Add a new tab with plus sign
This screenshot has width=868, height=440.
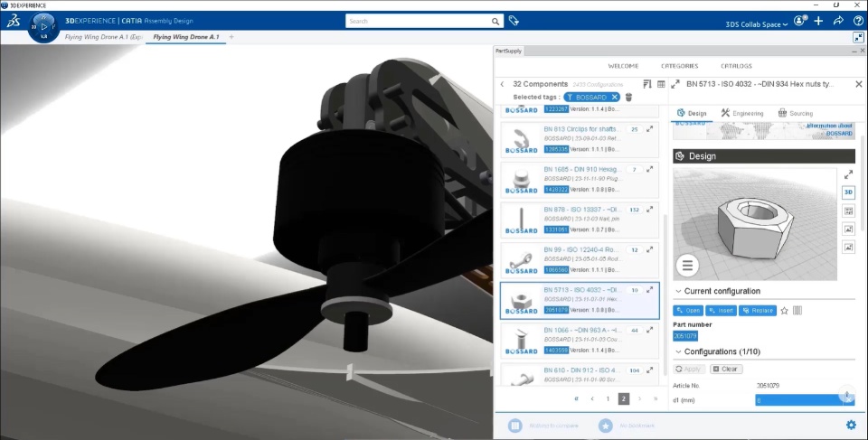click(231, 37)
